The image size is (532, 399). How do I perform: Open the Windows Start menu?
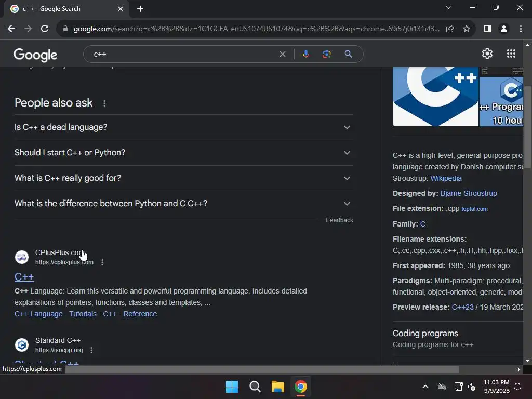232,387
